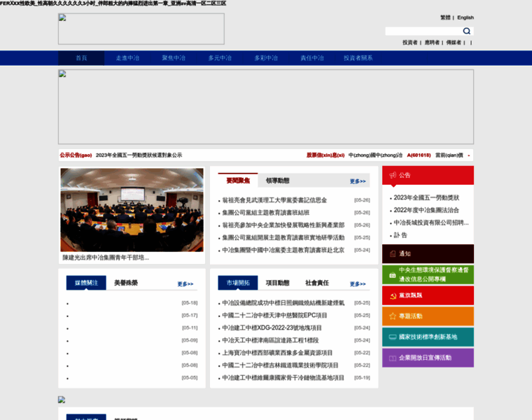Open 責任中冶 menu item

coord(312,58)
